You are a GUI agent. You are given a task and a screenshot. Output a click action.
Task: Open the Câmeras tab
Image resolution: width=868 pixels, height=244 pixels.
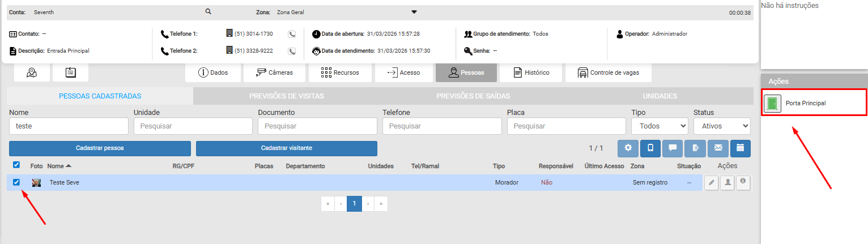(274, 73)
